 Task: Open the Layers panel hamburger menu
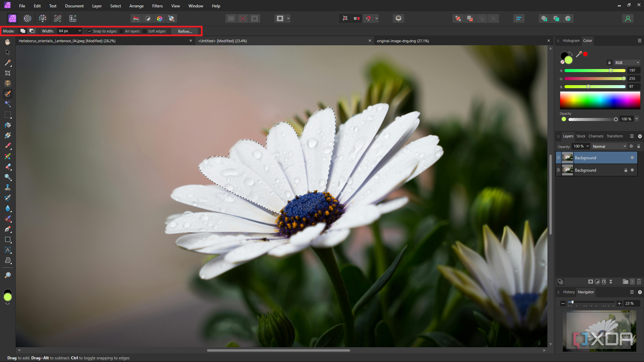click(x=632, y=136)
